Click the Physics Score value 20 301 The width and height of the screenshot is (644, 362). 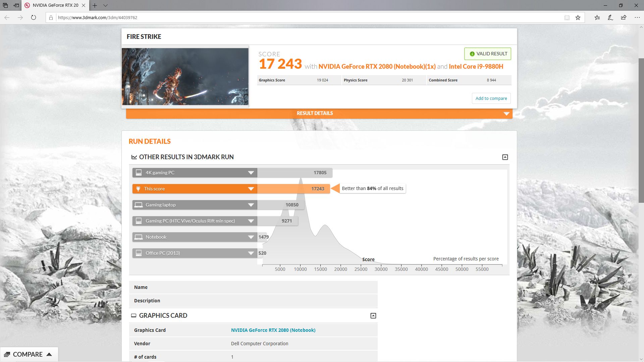[407, 80]
